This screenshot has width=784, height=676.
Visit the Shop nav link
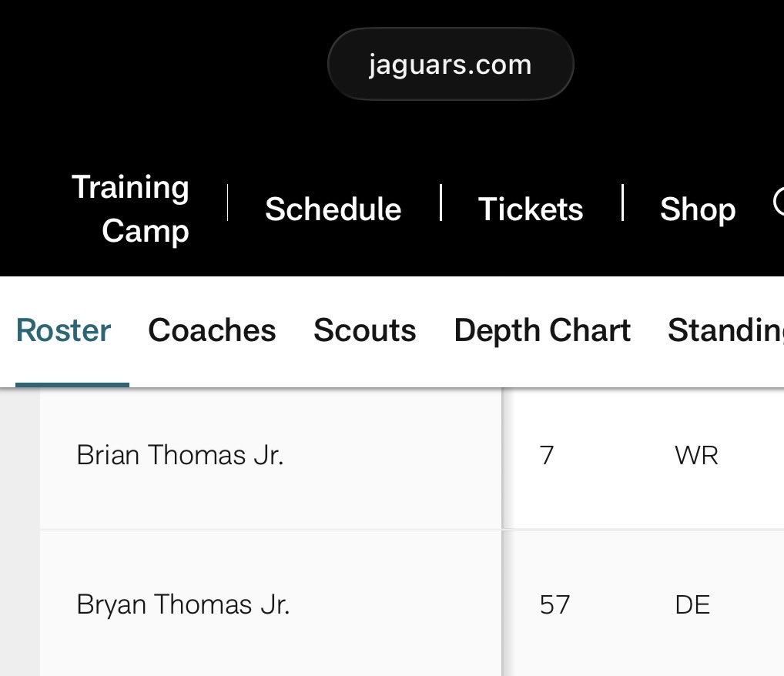(698, 209)
